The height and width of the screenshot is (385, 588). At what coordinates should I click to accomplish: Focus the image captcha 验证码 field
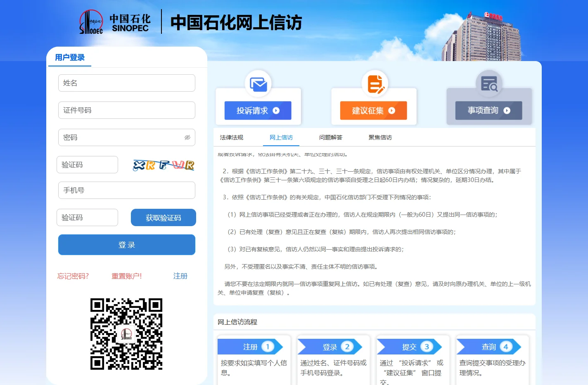[x=87, y=165]
